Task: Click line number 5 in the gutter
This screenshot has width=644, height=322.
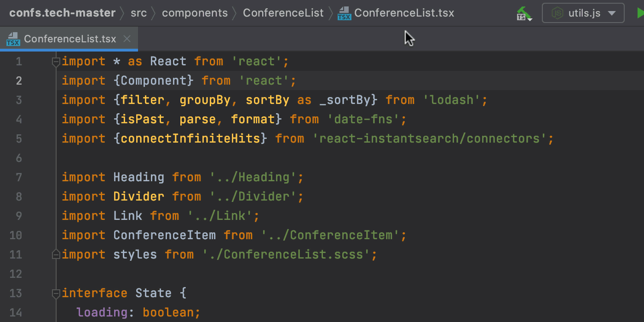Action: pos(19,138)
